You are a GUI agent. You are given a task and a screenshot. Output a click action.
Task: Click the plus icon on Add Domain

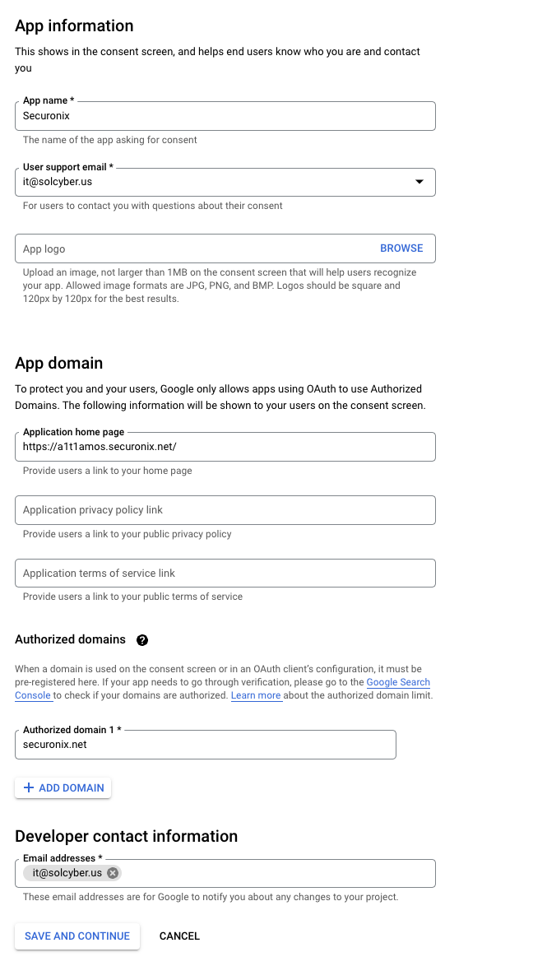tap(29, 788)
